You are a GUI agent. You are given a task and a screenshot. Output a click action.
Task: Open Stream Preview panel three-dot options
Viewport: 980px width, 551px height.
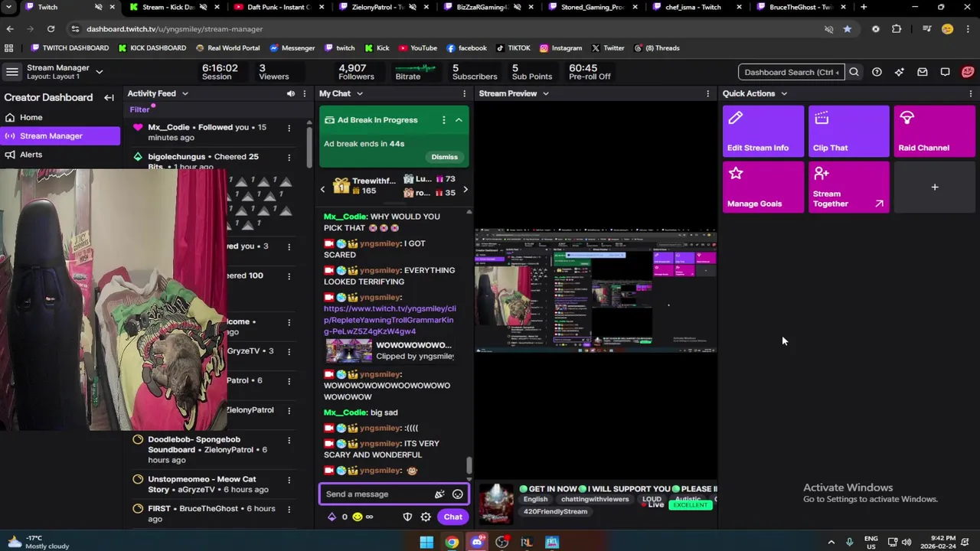click(707, 93)
